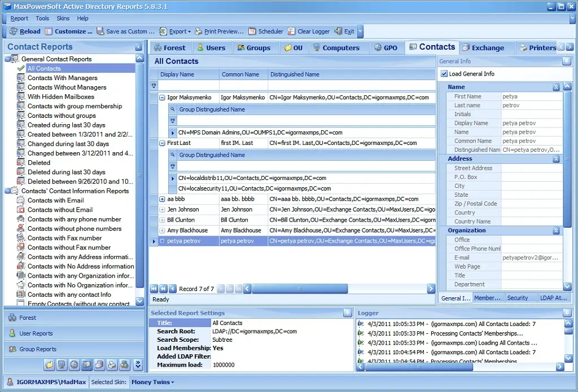Viewport: 578px width, 392px height.
Task: Click the search icon in First Last's group header
Action: point(173,155)
